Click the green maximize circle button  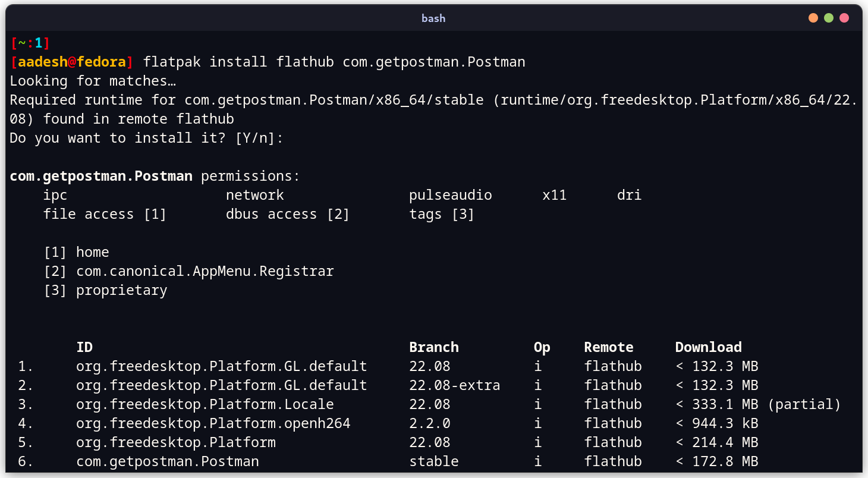(828, 18)
